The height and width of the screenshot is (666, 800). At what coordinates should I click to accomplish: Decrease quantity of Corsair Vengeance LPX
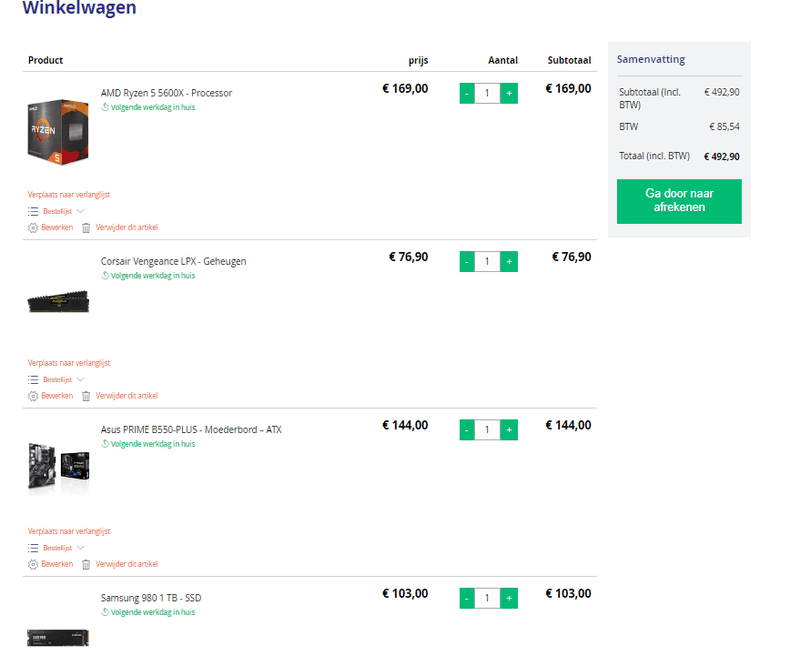(x=467, y=261)
